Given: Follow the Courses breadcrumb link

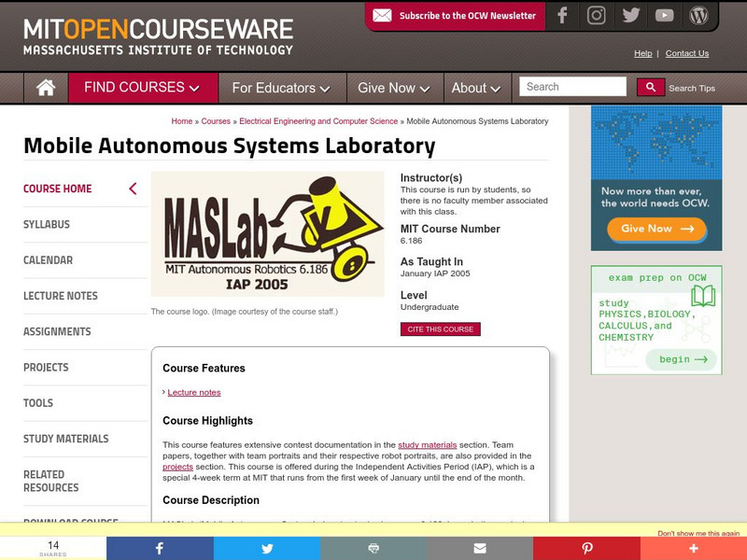Looking at the screenshot, I should pos(216,121).
